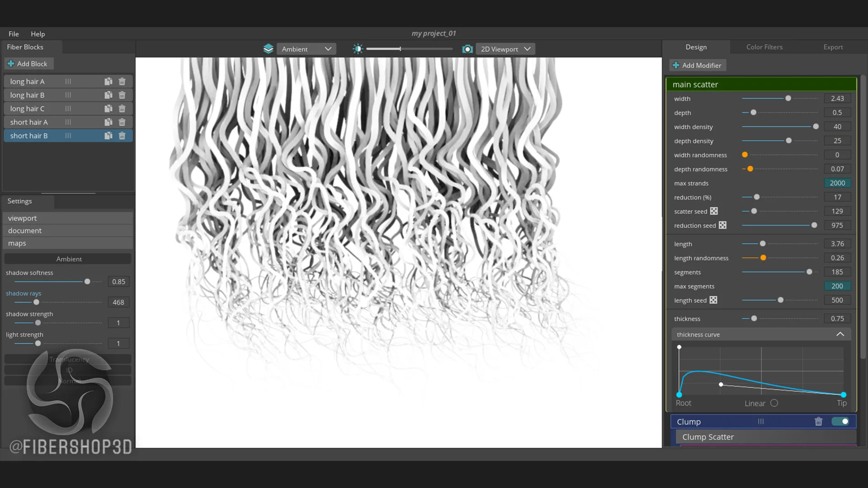
Task: Click the Add Modifier button
Action: tap(698, 65)
